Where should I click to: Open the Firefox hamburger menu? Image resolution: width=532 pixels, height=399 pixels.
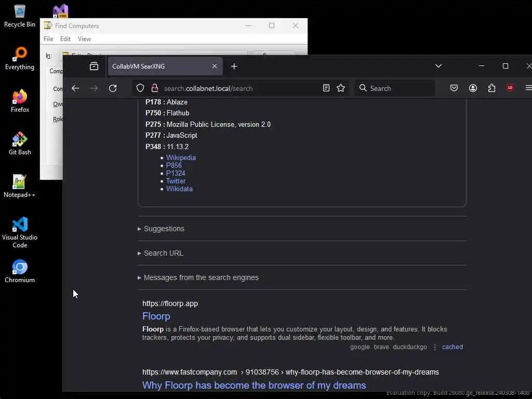(528, 88)
